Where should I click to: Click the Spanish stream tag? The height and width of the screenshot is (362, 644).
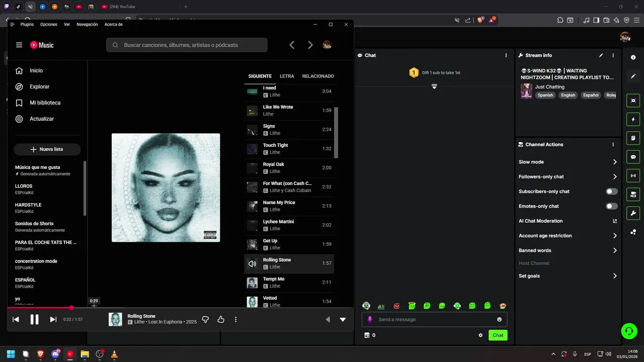click(x=545, y=95)
